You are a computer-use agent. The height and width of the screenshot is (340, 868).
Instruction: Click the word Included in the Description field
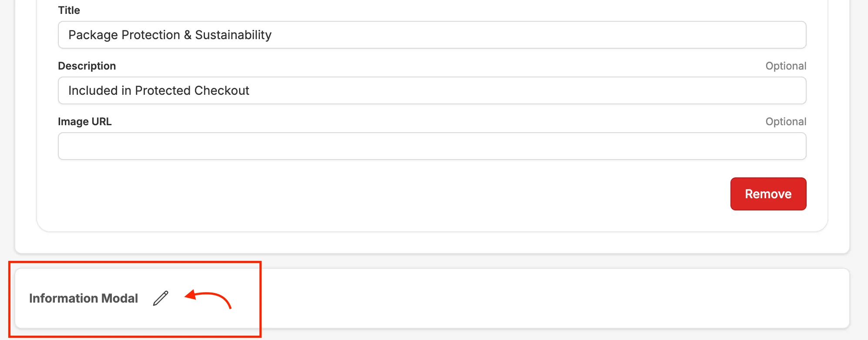pos(93,90)
